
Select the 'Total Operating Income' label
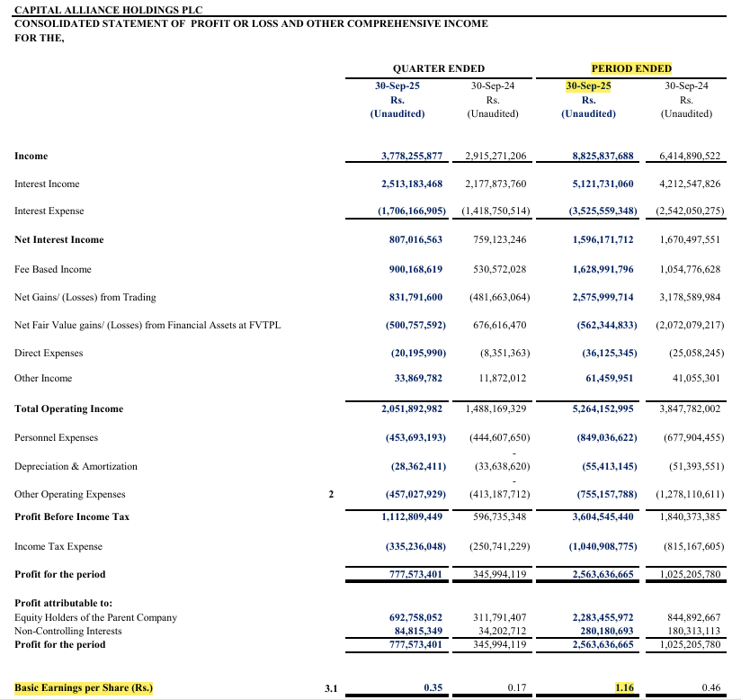69,409
